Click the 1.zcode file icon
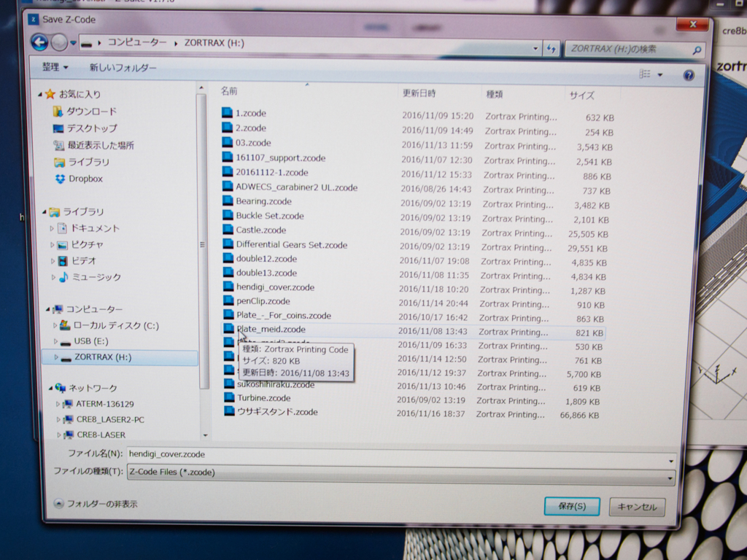Image resolution: width=747 pixels, height=560 pixels. [x=228, y=113]
